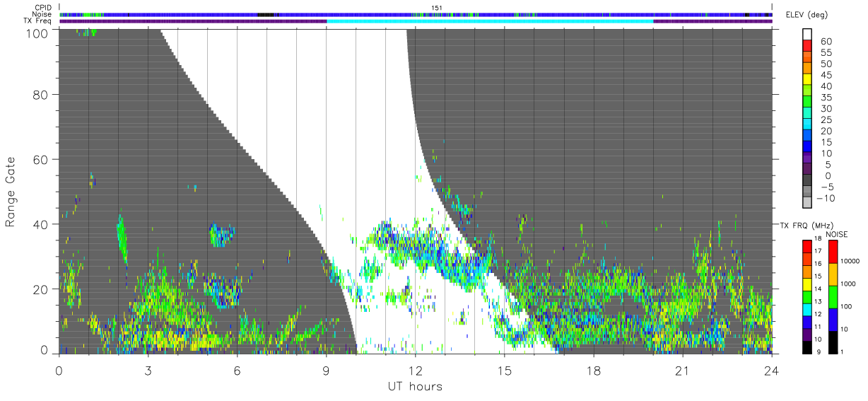Click the 'UT hours' x-axis title
The height and width of the screenshot is (401, 868).
click(x=415, y=387)
